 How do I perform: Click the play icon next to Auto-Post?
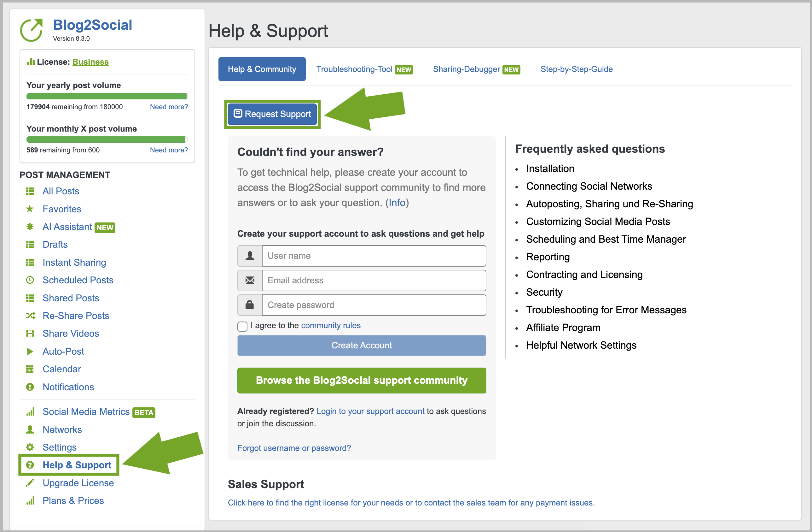pos(30,351)
